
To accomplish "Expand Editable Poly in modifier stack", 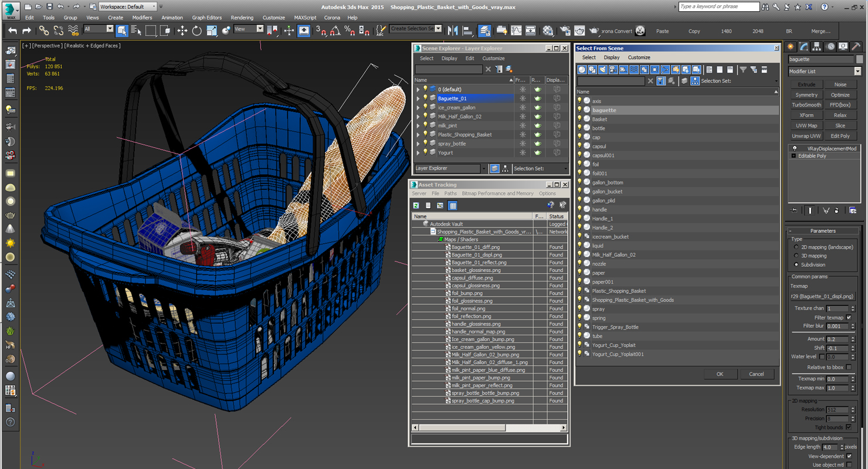I will (x=794, y=156).
